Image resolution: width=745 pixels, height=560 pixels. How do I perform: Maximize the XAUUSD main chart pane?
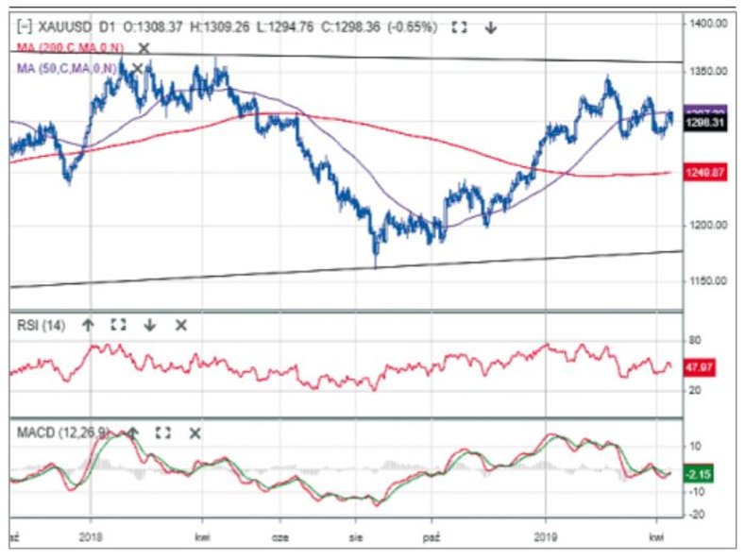coord(460,28)
